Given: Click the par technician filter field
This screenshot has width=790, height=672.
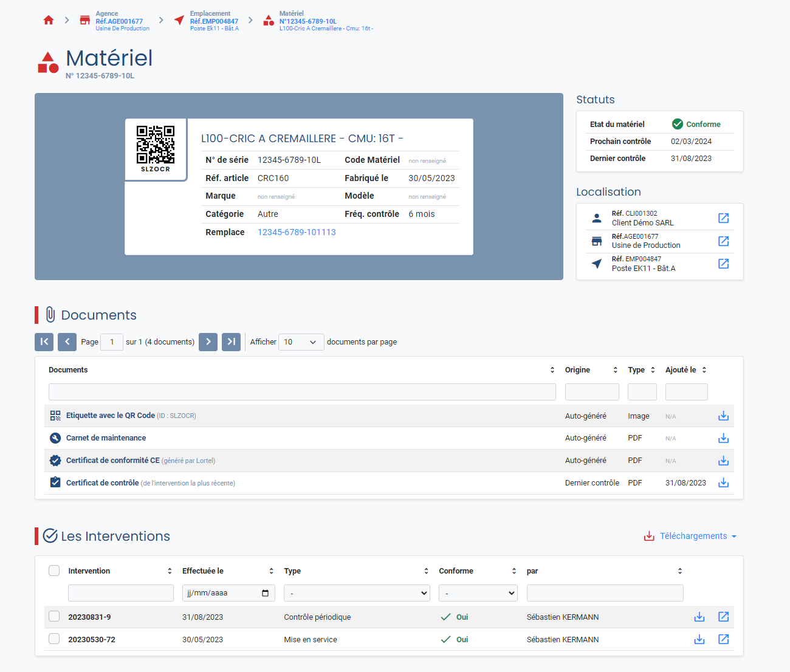Looking at the screenshot, I should pos(605,593).
